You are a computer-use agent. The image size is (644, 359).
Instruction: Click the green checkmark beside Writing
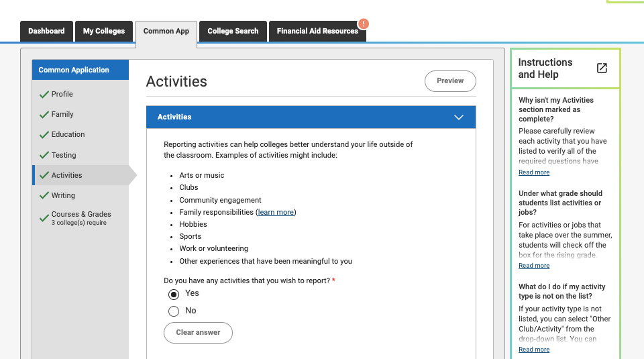[x=44, y=195]
